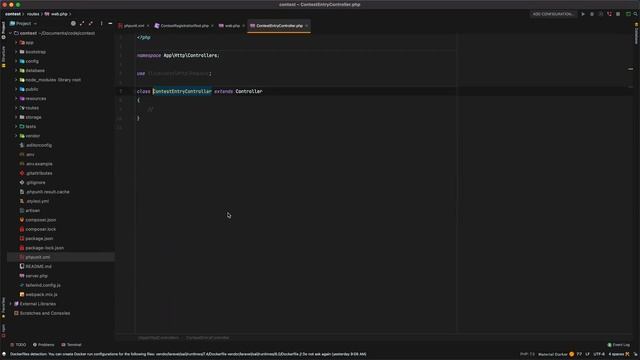Image resolution: width=640 pixels, height=360 pixels.
Task: Expand the app folder
Action: click(x=16, y=42)
